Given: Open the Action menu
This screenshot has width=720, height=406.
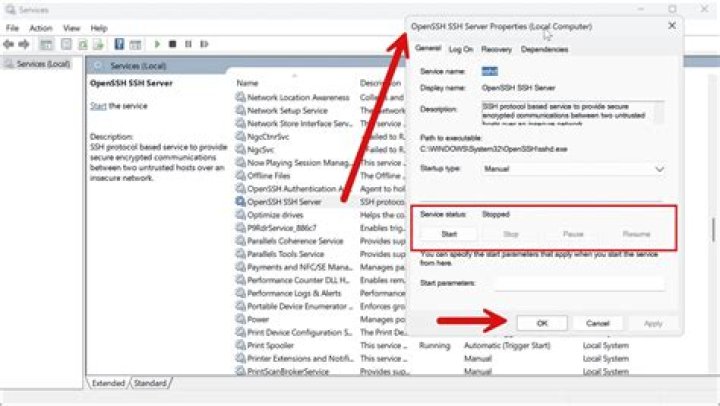Looking at the screenshot, I should click(x=41, y=28).
